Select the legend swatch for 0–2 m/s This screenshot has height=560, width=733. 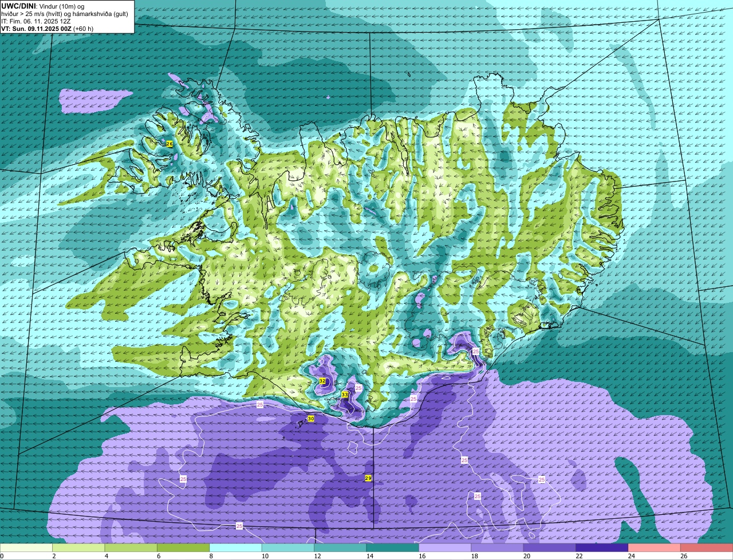coord(26,547)
